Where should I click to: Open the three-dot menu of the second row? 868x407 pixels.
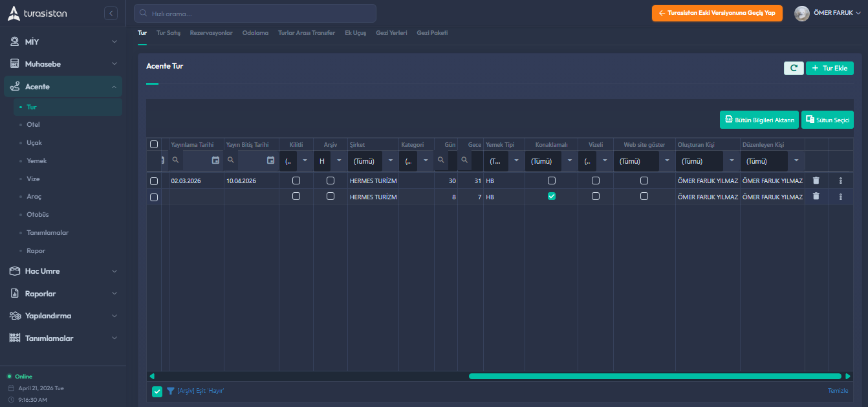(x=840, y=197)
